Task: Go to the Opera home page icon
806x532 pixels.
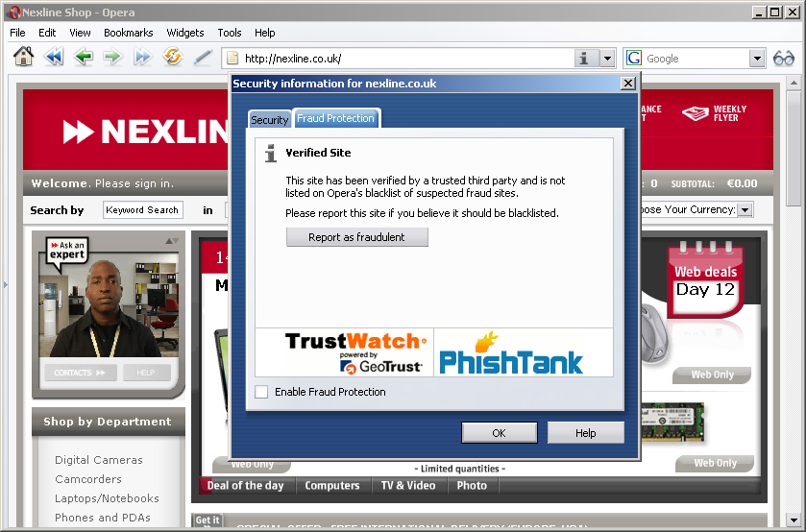Action: (24, 57)
